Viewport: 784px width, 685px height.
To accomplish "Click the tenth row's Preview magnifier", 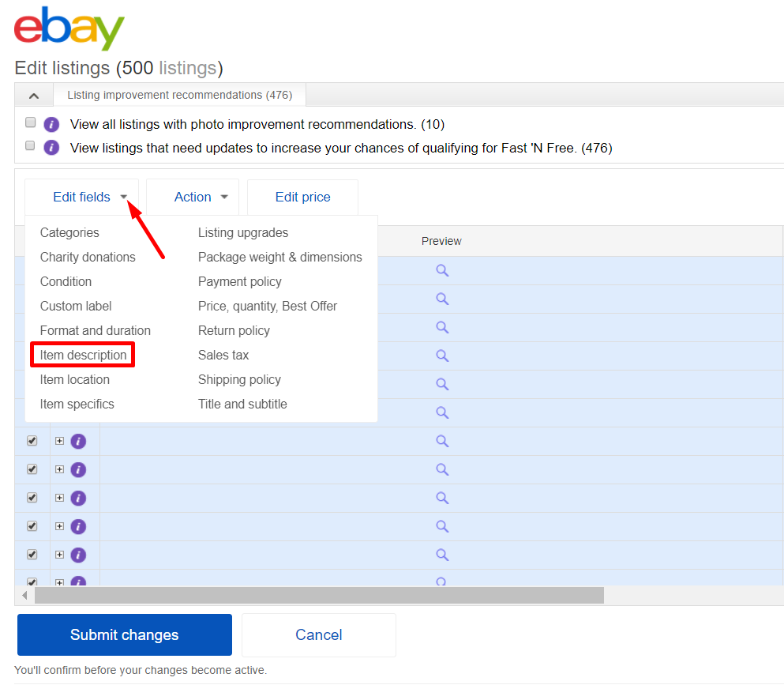I will [442, 526].
